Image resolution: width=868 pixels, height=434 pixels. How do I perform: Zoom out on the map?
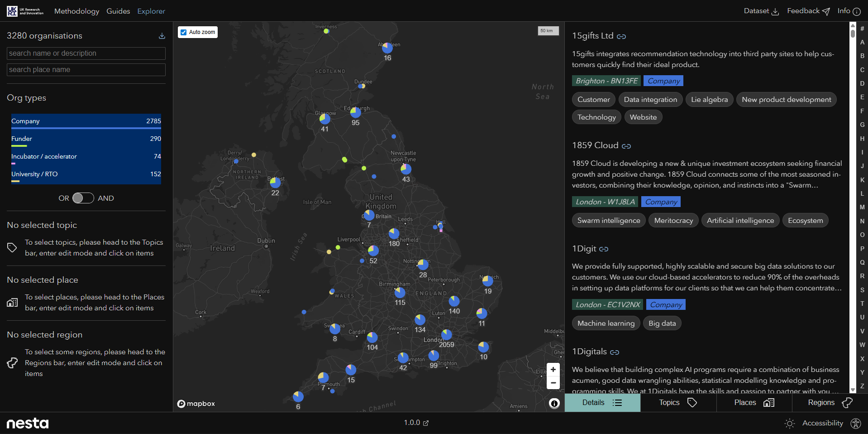point(553,383)
